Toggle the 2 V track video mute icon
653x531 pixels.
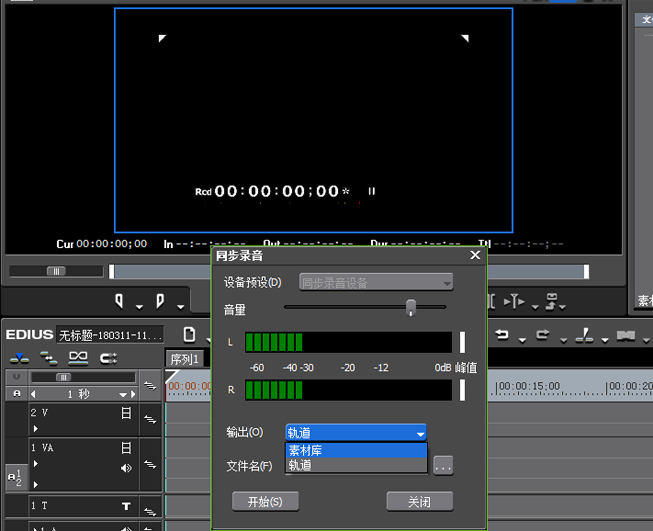tap(126, 413)
